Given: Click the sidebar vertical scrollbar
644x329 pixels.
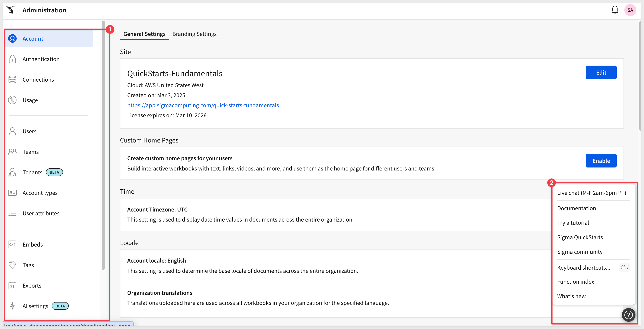Looking at the screenshot, I should point(103,145).
